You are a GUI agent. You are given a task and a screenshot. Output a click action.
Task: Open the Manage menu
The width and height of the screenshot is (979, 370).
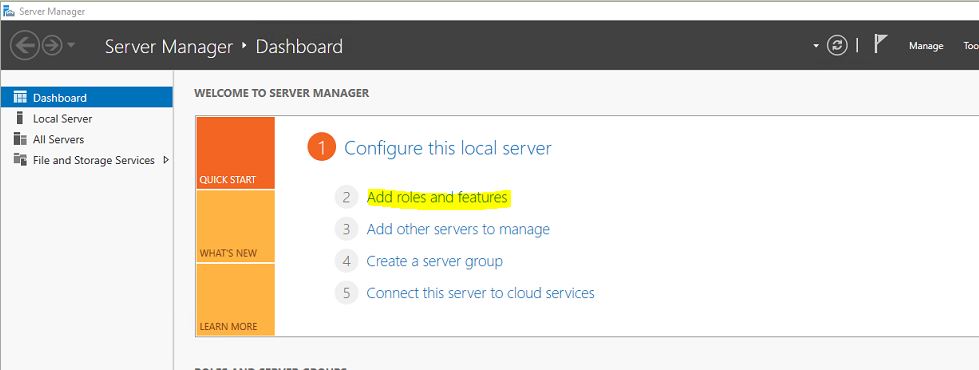pyautogui.click(x=926, y=46)
